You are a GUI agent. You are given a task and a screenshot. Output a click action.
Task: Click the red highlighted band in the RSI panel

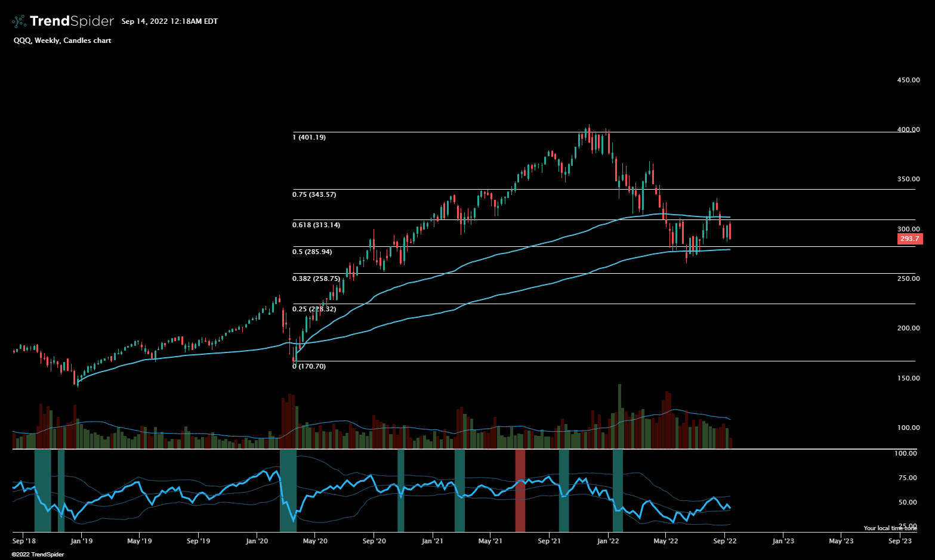[x=520, y=490]
